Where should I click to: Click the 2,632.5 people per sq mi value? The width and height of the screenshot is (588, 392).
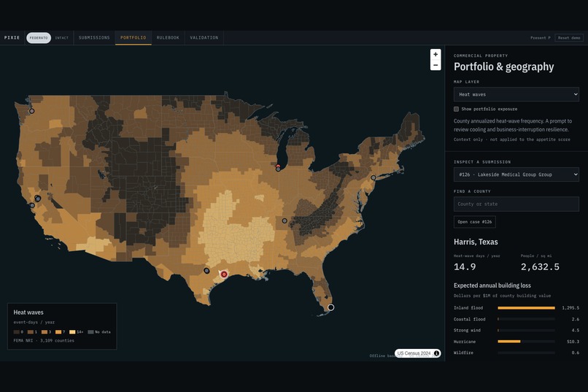(x=540, y=267)
